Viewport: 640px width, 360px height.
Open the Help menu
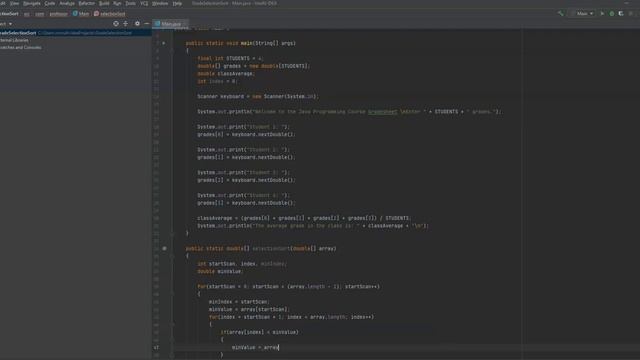pyautogui.click(x=177, y=3)
